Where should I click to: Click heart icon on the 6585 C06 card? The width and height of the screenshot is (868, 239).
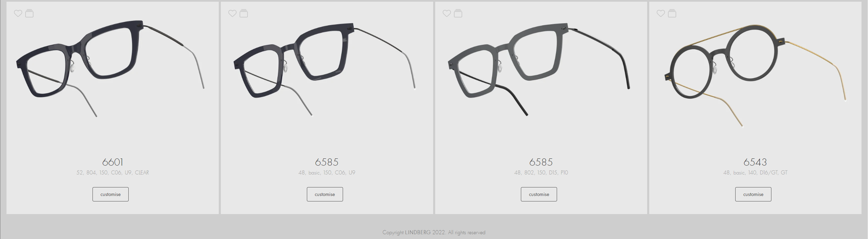point(232,13)
